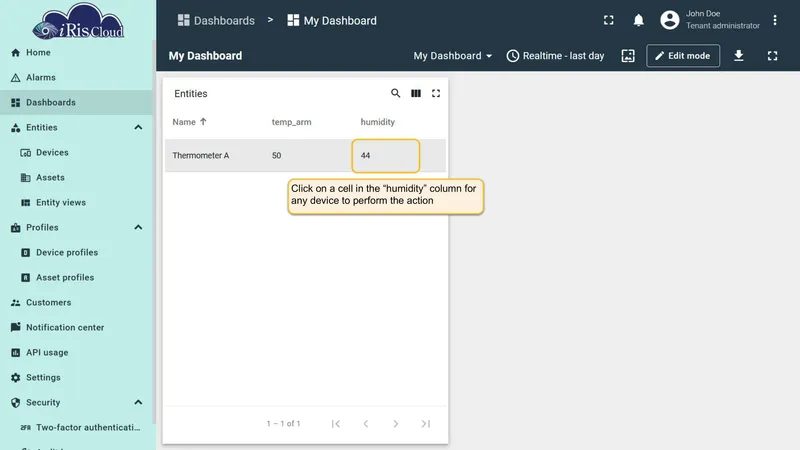Click the Settings gear icon in sidebar
The height and width of the screenshot is (450, 800).
click(x=15, y=378)
